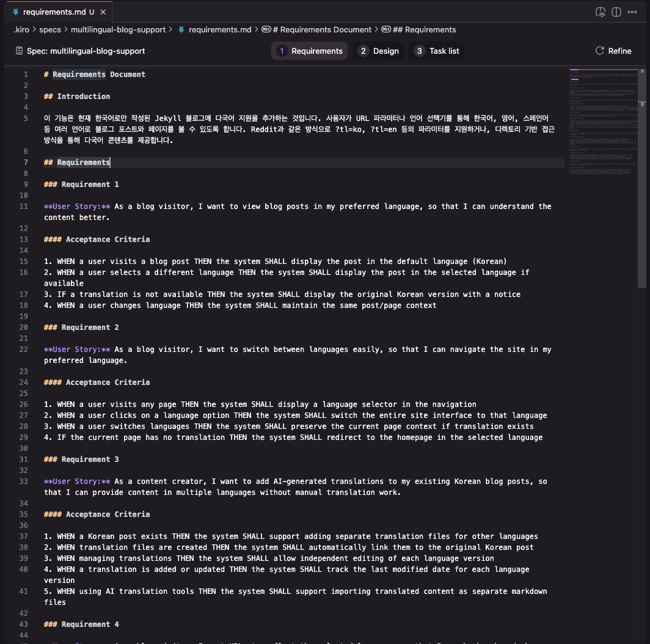Screen dimensions: 650x644
Task: Click the vertical scrollbar thumb
Action: (x=642, y=177)
